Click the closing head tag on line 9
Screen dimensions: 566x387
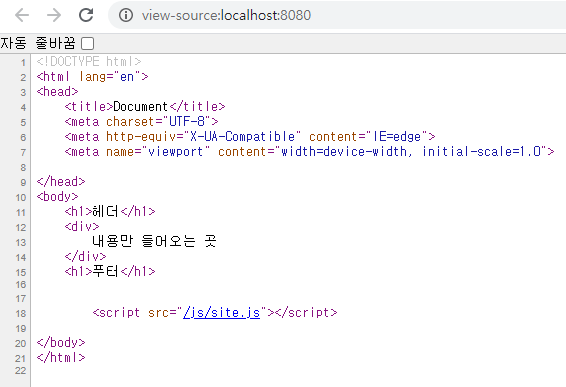(x=61, y=182)
